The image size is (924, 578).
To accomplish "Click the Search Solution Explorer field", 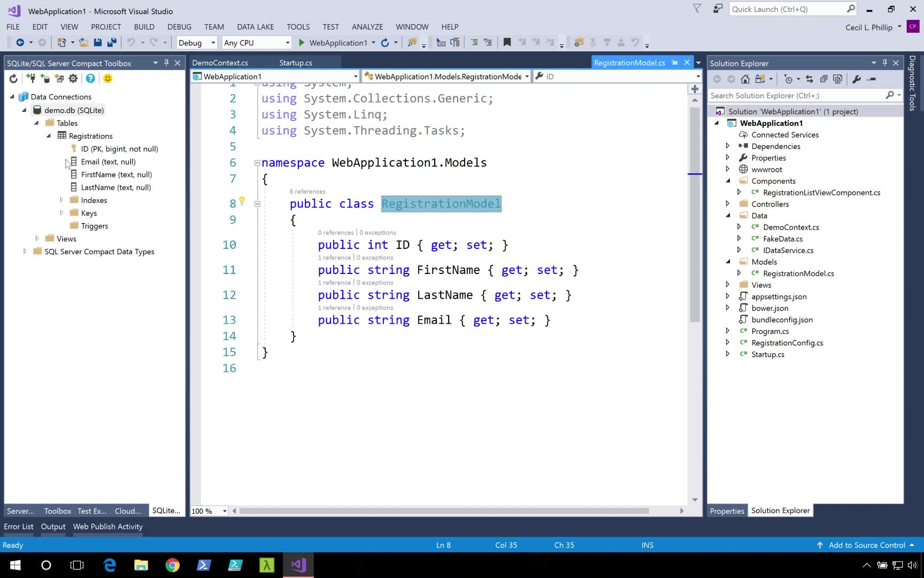I will pos(796,95).
